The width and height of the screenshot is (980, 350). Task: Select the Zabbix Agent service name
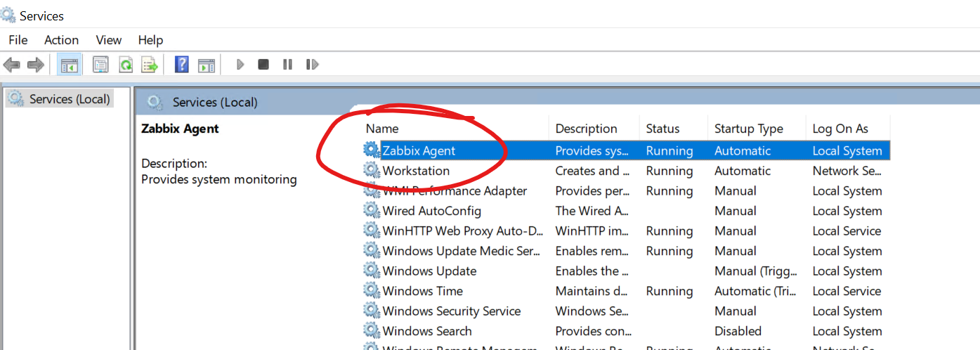coord(419,150)
